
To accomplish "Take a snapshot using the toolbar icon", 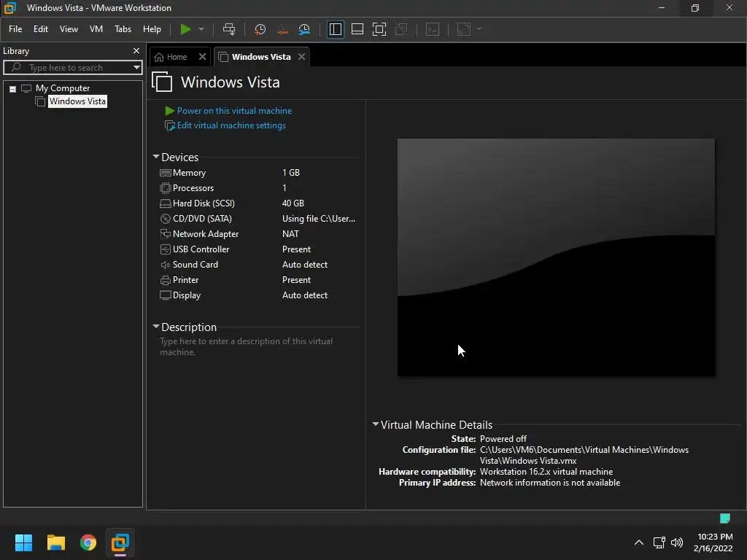I will pos(260,29).
